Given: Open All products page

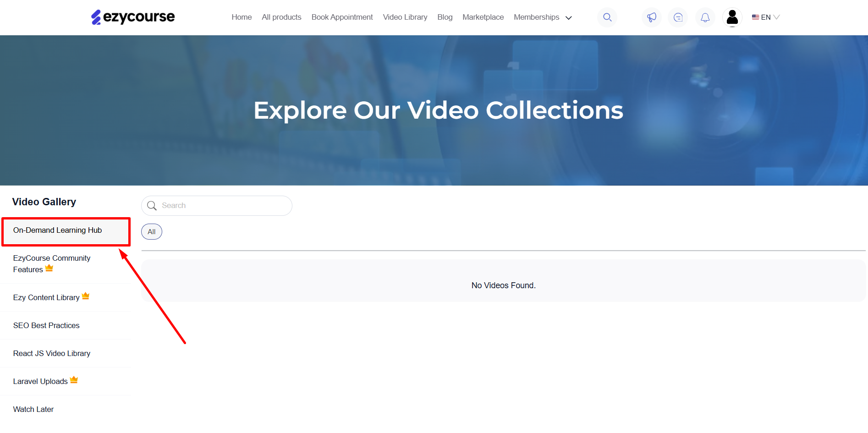Looking at the screenshot, I should pos(281,17).
